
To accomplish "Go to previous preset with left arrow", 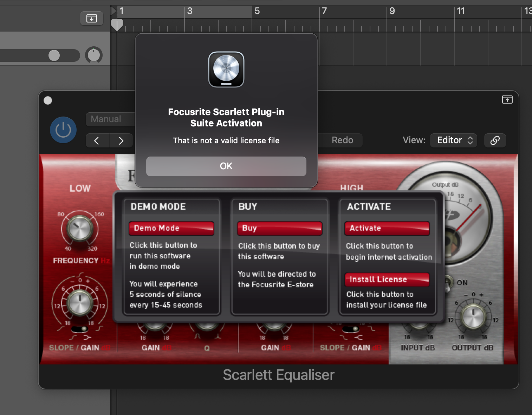I will click(97, 141).
